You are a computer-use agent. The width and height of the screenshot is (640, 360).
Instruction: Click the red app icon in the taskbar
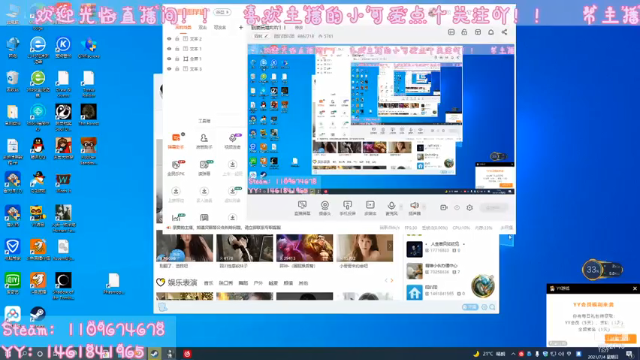(187, 353)
